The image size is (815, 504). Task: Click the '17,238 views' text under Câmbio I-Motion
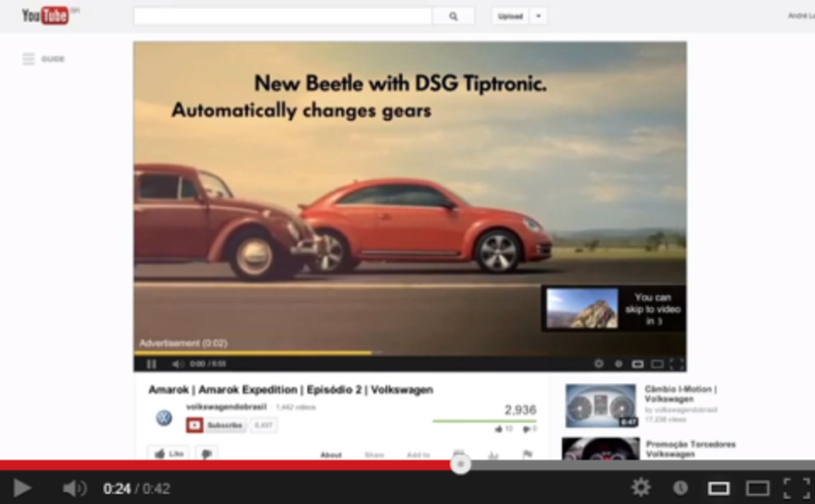666,419
